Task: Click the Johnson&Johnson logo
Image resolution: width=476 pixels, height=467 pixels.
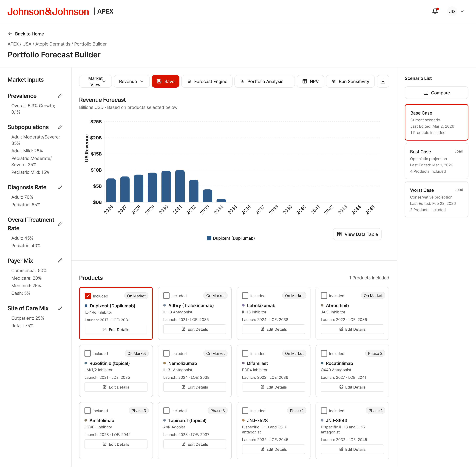Action: [48, 12]
